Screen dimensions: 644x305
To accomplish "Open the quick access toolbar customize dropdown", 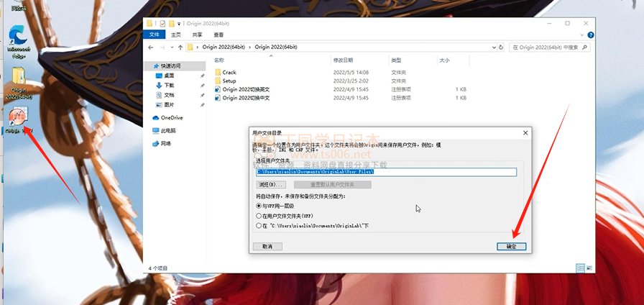I will tap(179, 24).
